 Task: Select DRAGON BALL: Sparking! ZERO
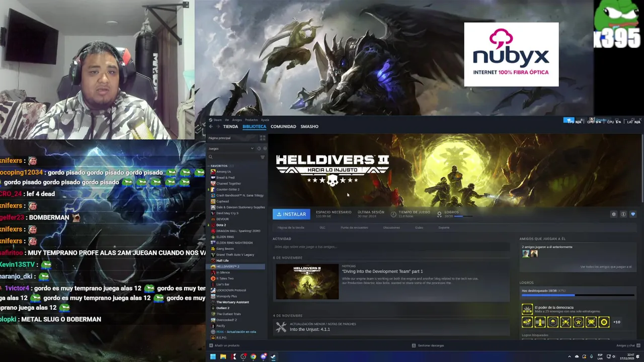[x=237, y=231]
